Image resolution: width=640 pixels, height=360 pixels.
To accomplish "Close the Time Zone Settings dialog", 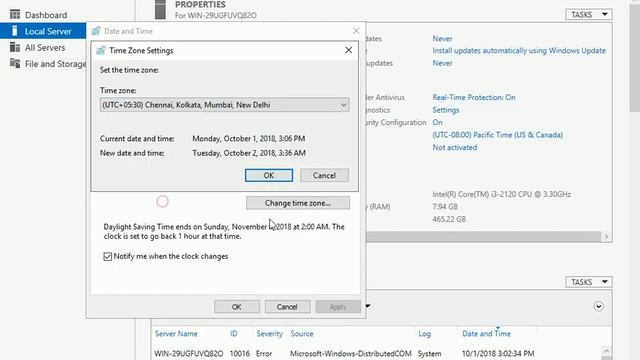I will [348, 50].
